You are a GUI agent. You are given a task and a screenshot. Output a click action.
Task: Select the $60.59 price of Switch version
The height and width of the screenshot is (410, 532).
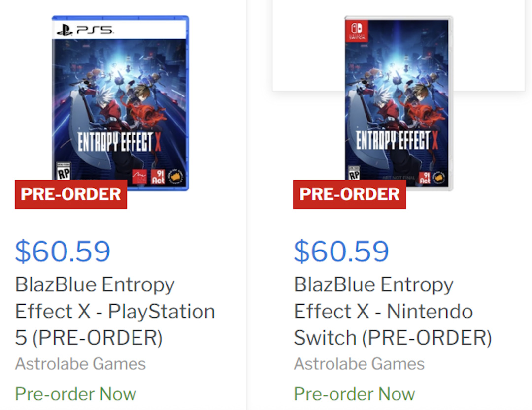(341, 251)
